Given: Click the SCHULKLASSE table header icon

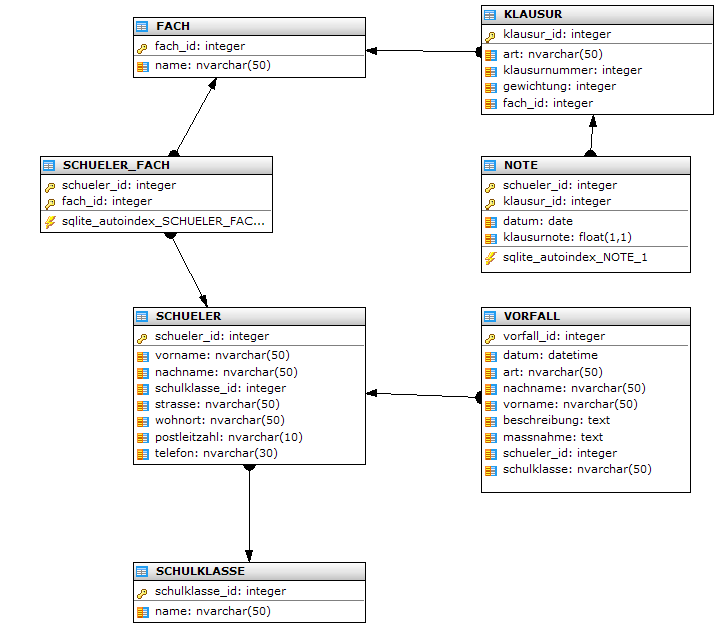Looking at the screenshot, I should click(x=142, y=572).
